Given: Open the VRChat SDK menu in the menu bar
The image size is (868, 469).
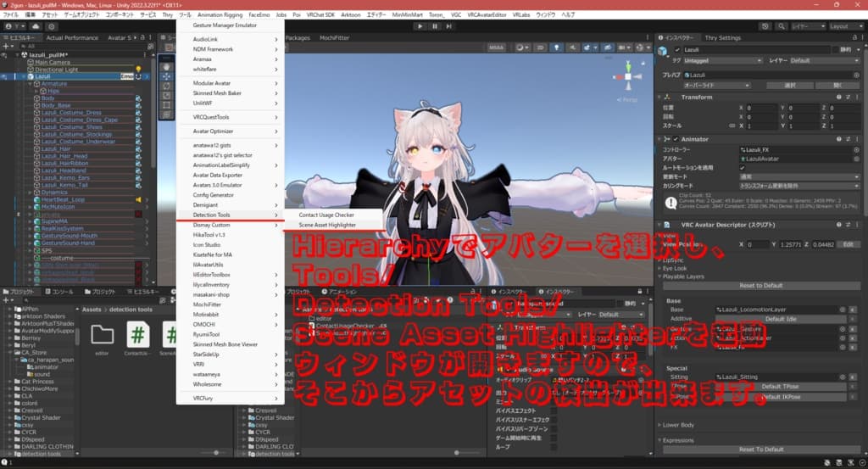Looking at the screenshot, I should (320, 15).
